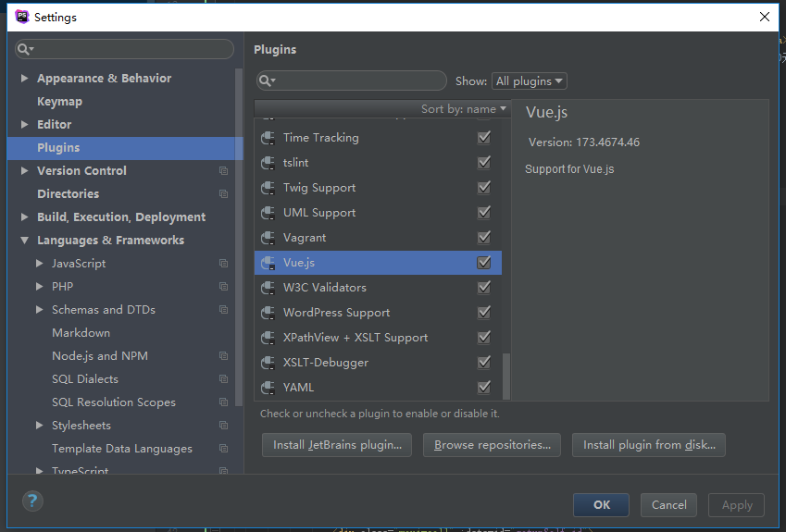The height and width of the screenshot is (532, 786).
Task: Expand the Stylesheets node arrow
Action: click(39, 426)
